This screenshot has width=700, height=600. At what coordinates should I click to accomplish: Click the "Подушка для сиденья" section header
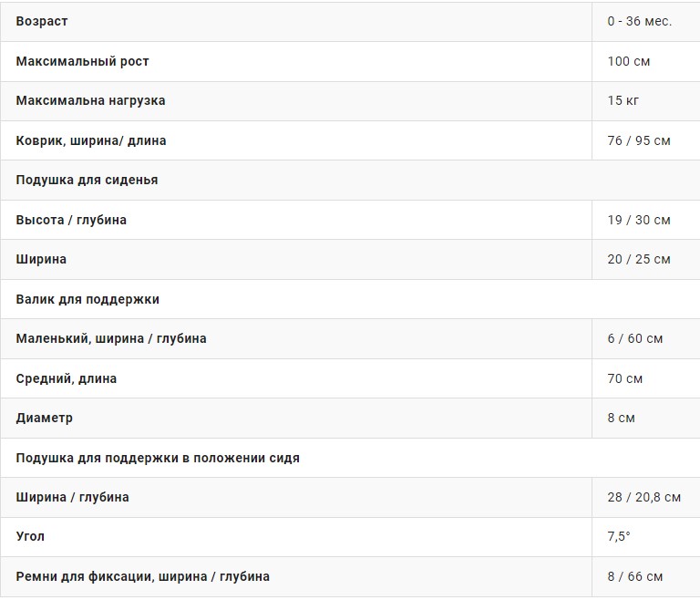click(87, 180)
